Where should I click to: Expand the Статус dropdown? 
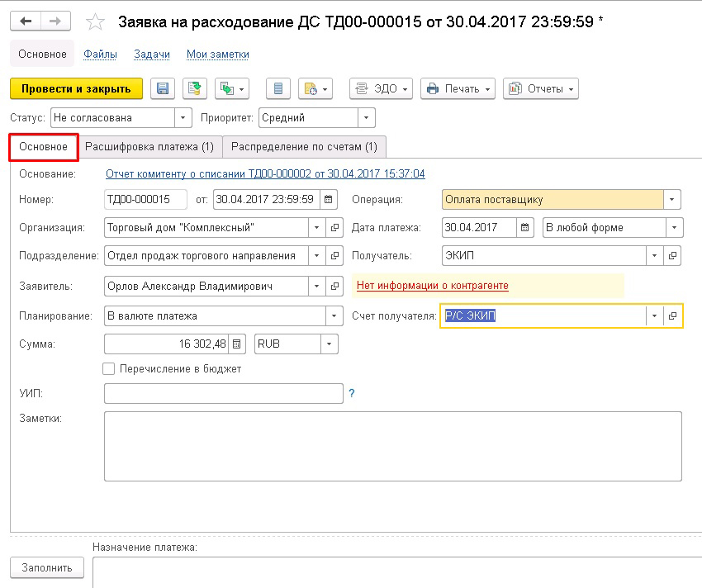(183, 118)
